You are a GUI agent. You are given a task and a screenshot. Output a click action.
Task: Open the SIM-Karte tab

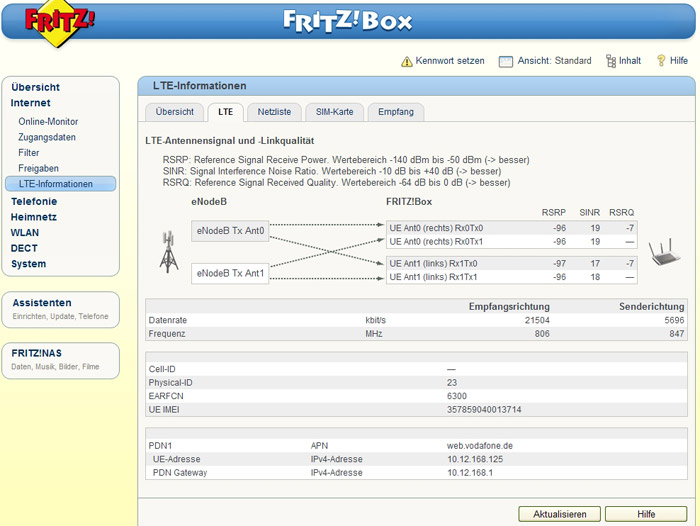[334, 112]
